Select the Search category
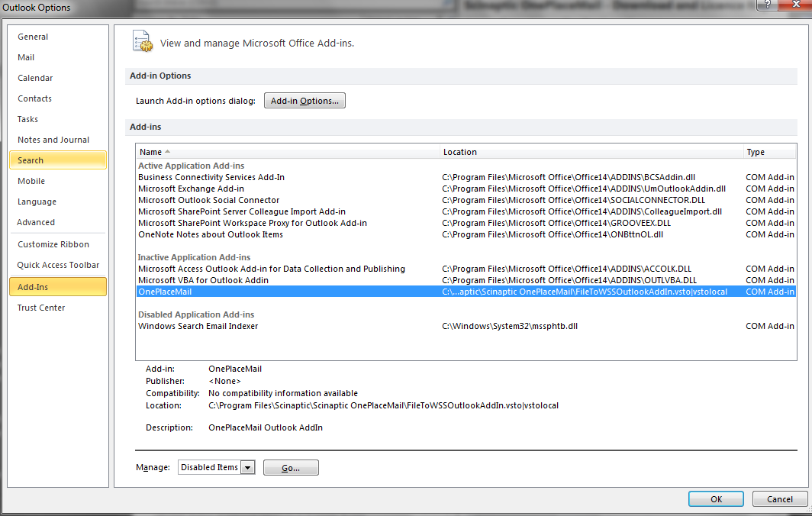 pyautogui.click(x=58, y=160)
